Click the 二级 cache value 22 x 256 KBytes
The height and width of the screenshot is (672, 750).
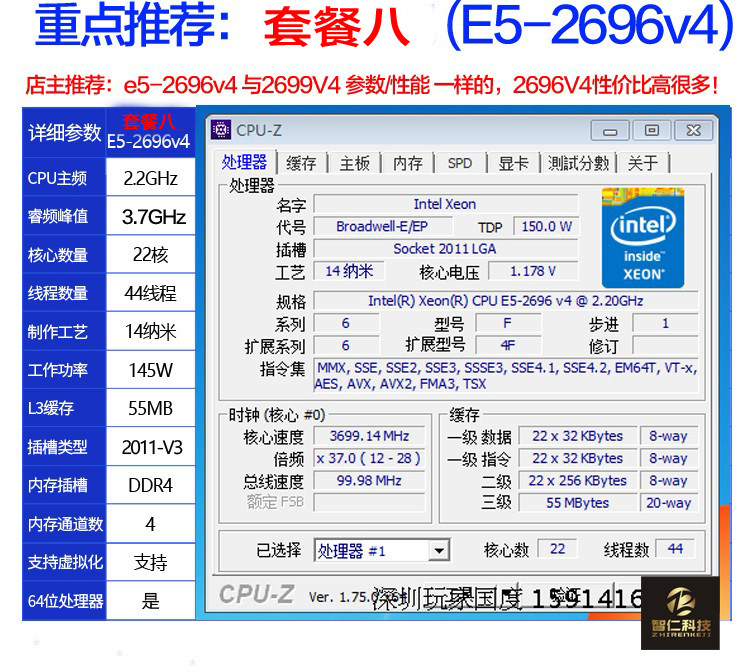(x=578, y=480)
